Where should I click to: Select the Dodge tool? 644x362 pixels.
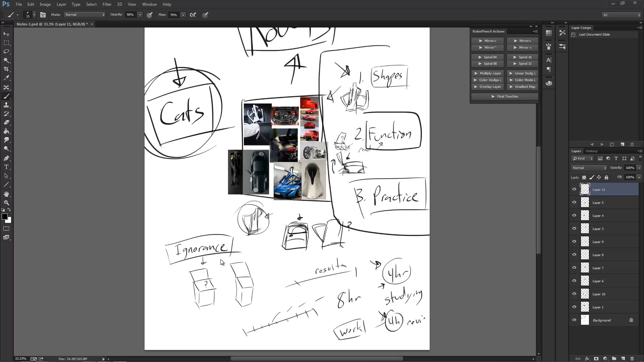tap(6, 148)
